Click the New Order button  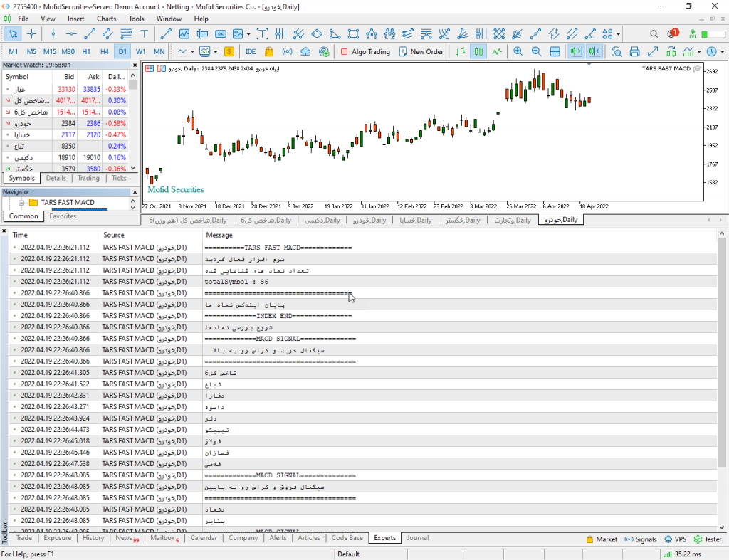[421, 51]
